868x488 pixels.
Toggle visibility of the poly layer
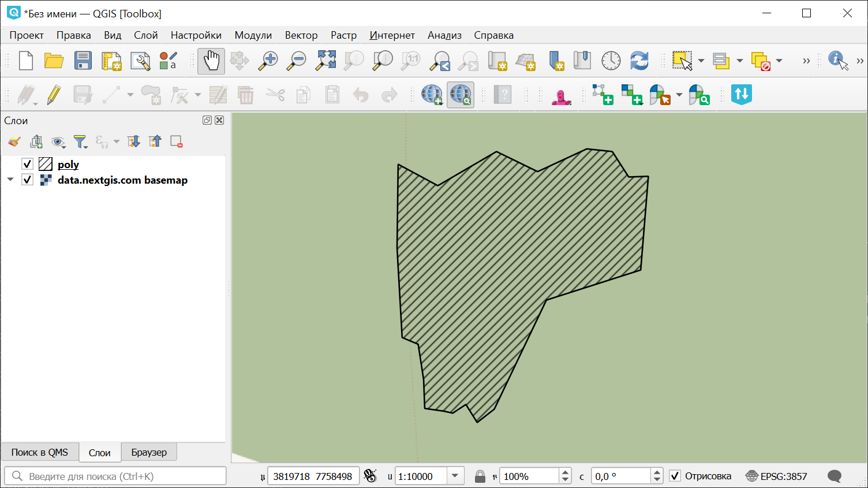point(27,164)
